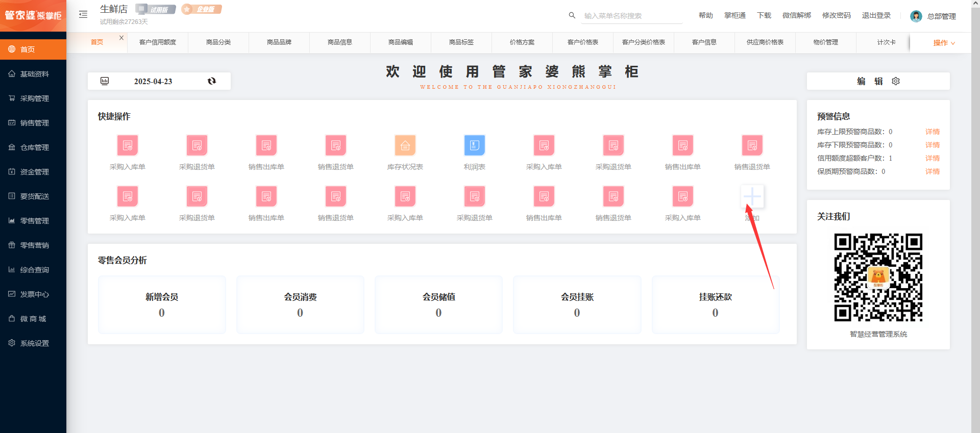This screenshot has height=433, width=980.
Task: Go to 首页 in the sidebar
Action: point(33,49)
